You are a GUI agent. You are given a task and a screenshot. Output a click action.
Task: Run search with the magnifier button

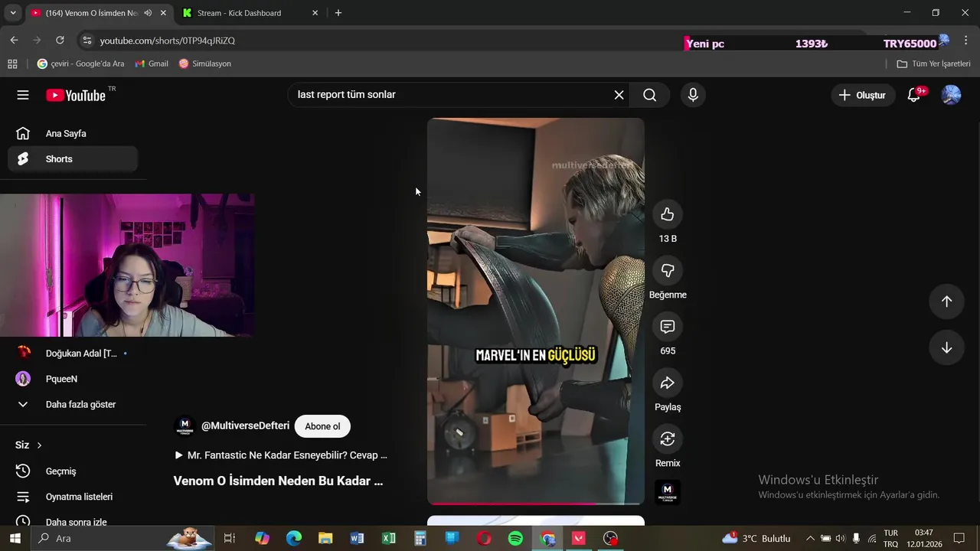650,95
